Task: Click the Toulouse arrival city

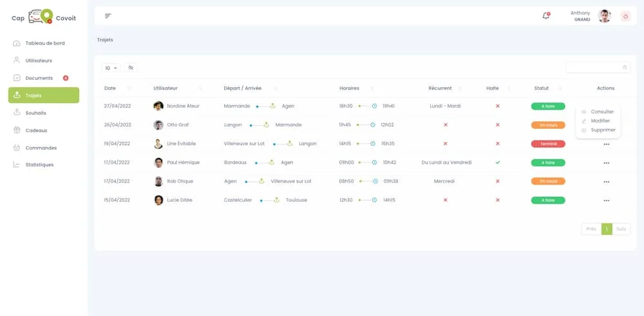Action: 296,200
